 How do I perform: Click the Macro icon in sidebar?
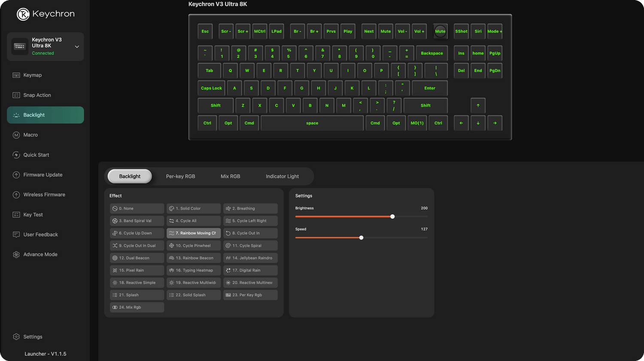16,135
